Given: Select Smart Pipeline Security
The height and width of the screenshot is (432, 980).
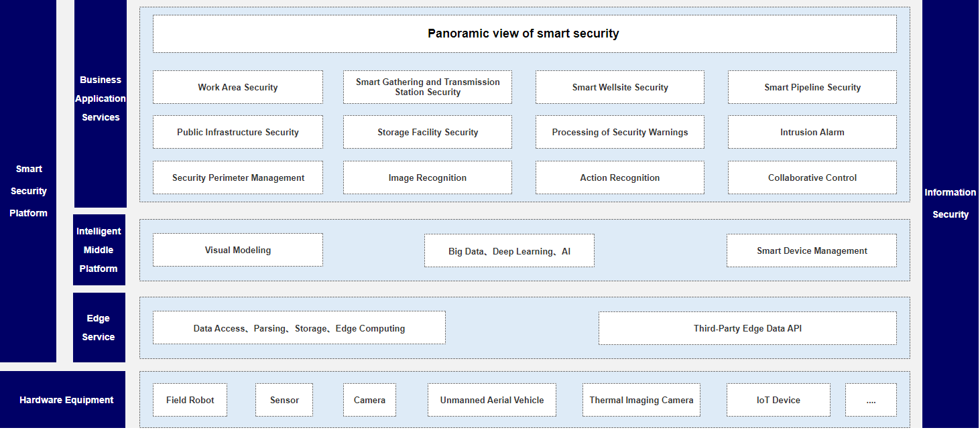Looking at the screenshot, I should 812,87.
